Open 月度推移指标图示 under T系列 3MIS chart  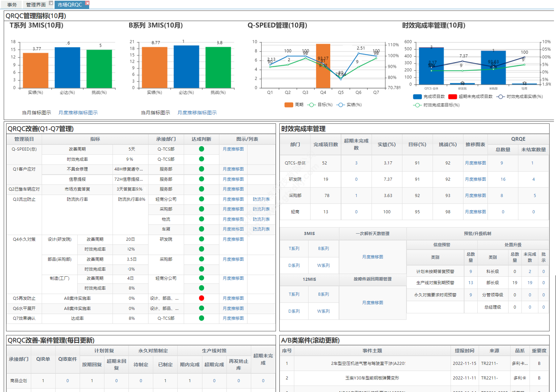point(78,113)
